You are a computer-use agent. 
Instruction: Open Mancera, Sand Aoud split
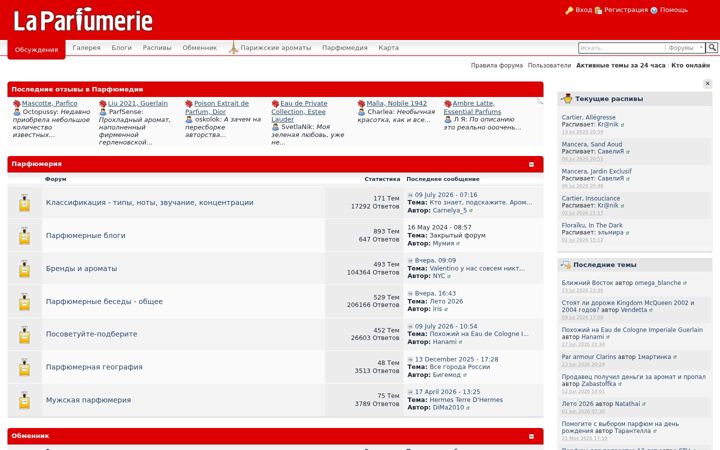click(x=591, y=144)
